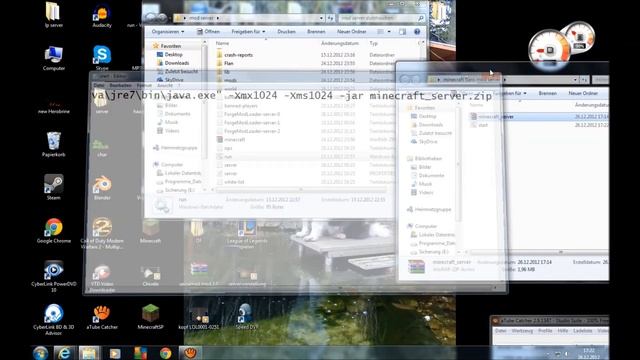The height and width of the screenshot is (360, 640).
Task: Open League of Legends desktop shortcut
Action: pos(247,233)
